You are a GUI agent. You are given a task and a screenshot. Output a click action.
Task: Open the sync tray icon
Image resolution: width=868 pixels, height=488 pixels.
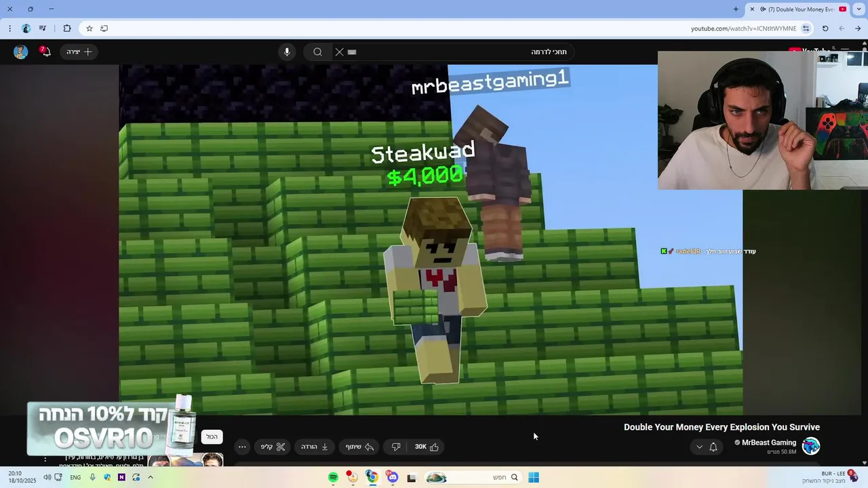click(x=136, y=477)
